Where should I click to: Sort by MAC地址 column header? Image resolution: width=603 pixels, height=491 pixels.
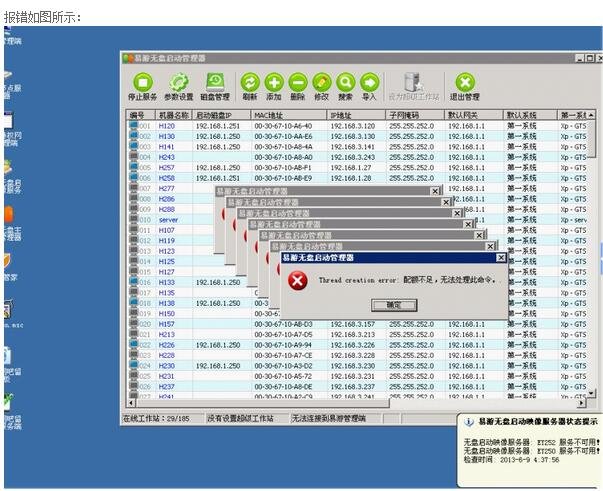click(x=270, y=115)
